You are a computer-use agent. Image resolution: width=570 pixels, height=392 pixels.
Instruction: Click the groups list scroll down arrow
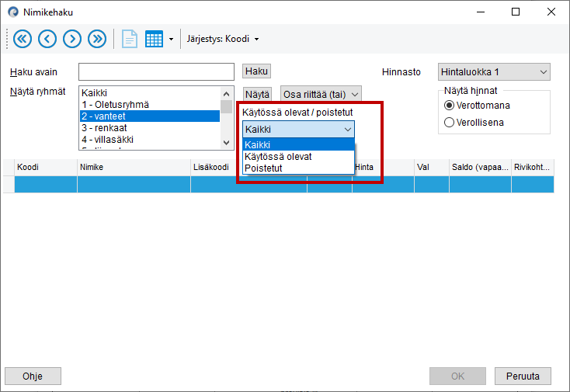227,143
